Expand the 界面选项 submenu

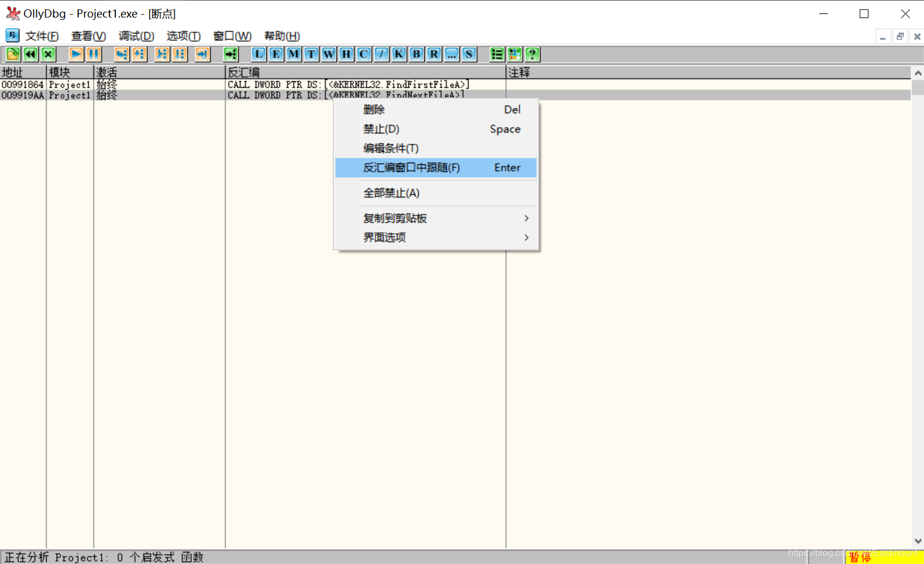[436, 237]
